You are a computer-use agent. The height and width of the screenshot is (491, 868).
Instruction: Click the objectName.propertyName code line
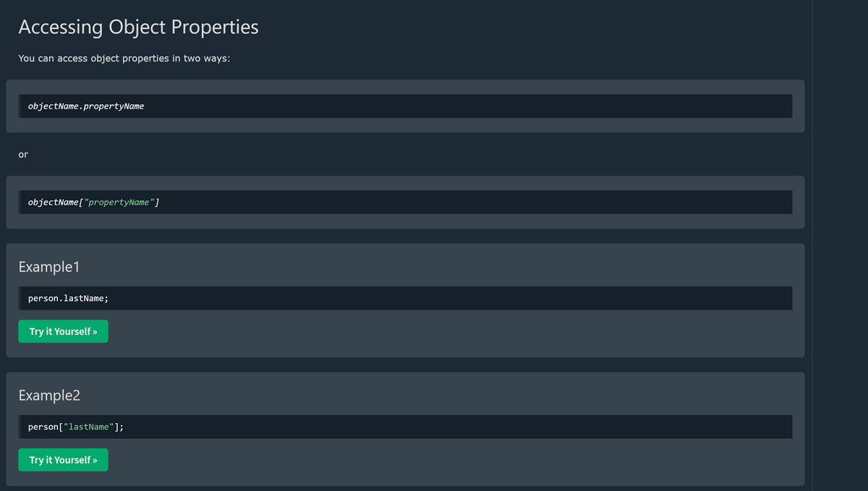(x=405, y=106)
